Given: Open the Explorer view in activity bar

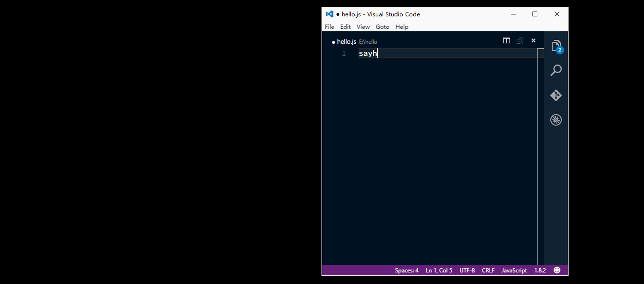Looking at the screenshot, I should [556, 46].
